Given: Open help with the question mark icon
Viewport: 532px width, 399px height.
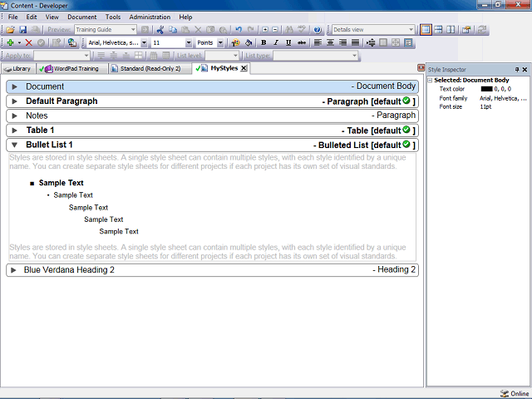Looking at the screenshot, I should click(x=318, y=30).
